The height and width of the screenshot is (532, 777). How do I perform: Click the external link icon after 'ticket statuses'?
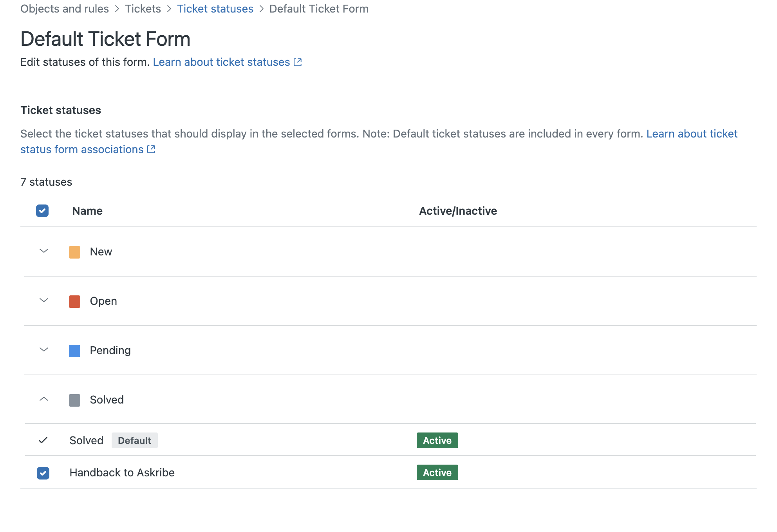(298, 62)
